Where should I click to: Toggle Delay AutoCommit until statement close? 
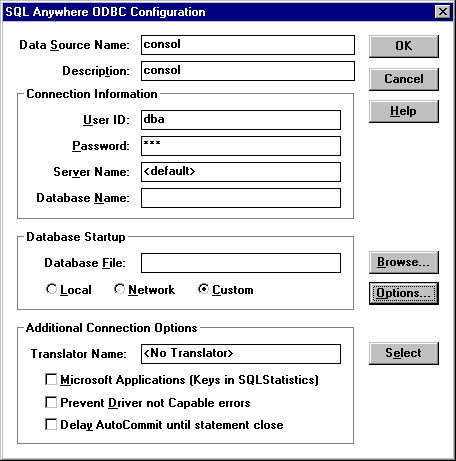coord(164,425)
